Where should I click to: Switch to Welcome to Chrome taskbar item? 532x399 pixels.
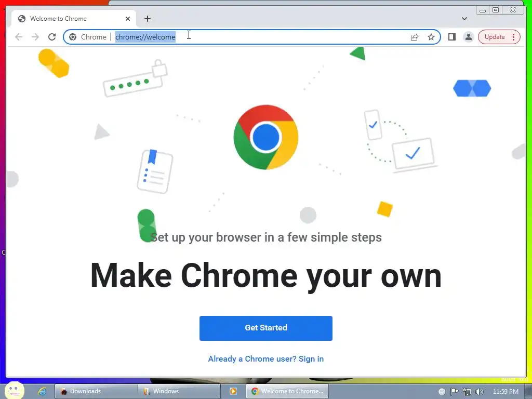[287, 391]
